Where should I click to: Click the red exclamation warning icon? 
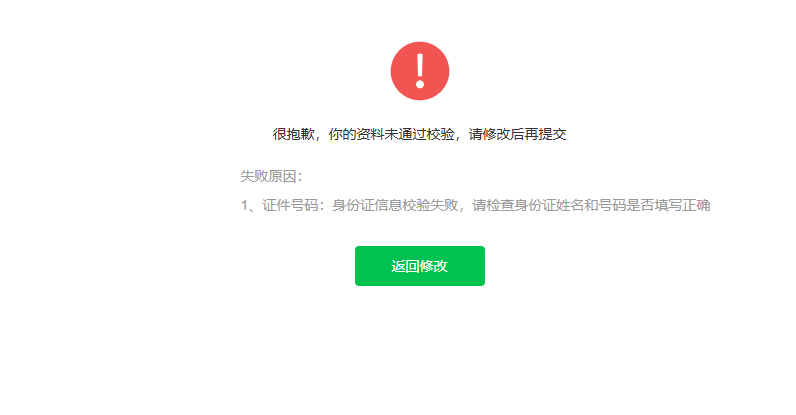pyautogui.click(x=420, y=71)
